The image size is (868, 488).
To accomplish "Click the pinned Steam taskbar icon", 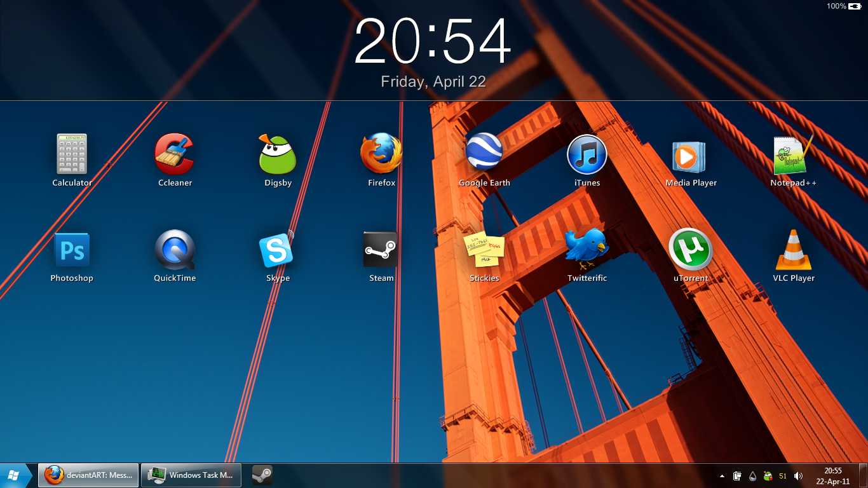I will pyautogui.click(x=262, y=475).
